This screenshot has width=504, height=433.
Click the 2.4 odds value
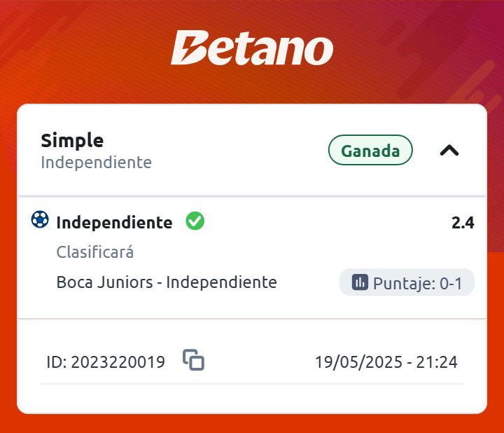tap(463, 223)
